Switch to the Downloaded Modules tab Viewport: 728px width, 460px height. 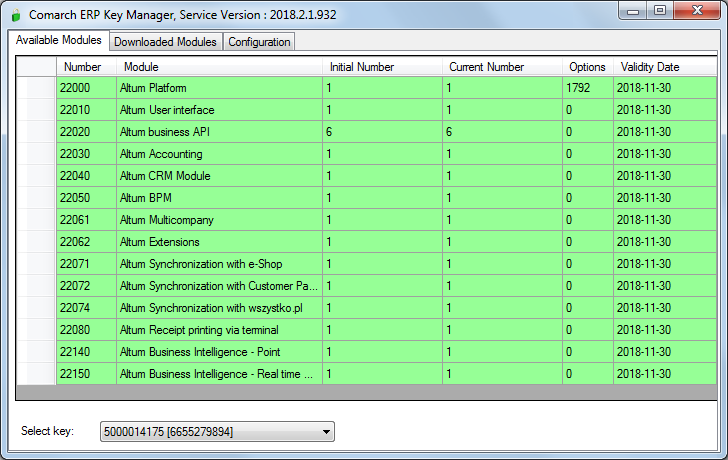[165, 42]
